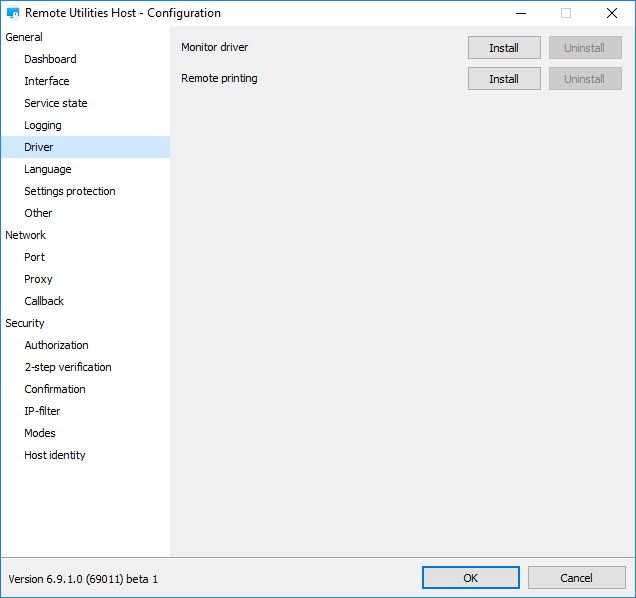
Task: Open the Logging section
Action: pyautogui.click(x=43, y=125)
